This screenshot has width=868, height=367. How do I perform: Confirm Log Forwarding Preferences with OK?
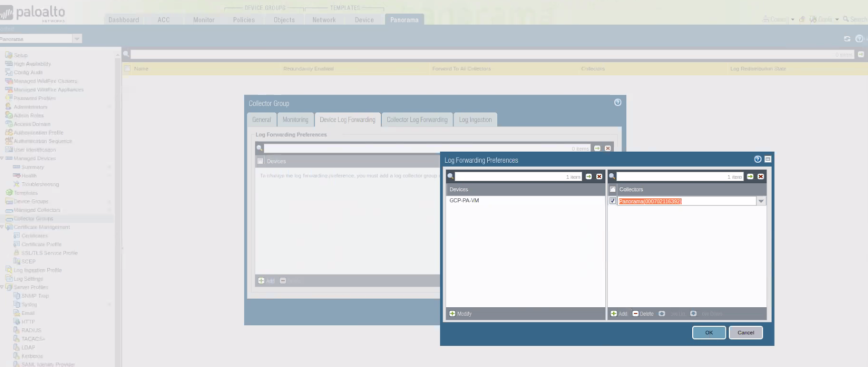[x=709, y=332]
